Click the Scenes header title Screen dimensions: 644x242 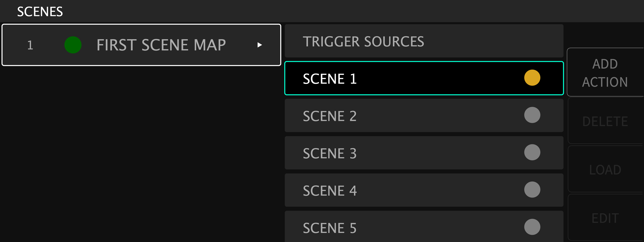[40, 11]
